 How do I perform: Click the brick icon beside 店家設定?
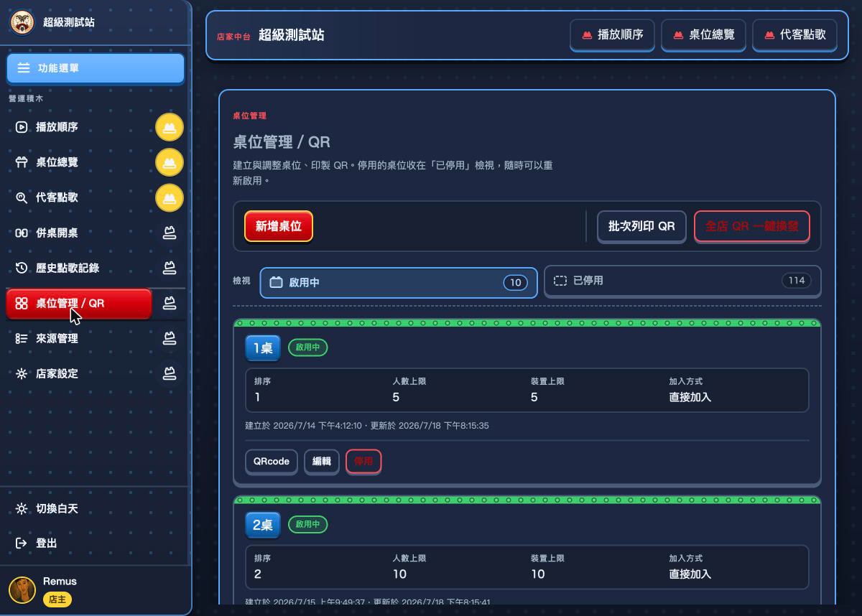click(x=170, y=373)
